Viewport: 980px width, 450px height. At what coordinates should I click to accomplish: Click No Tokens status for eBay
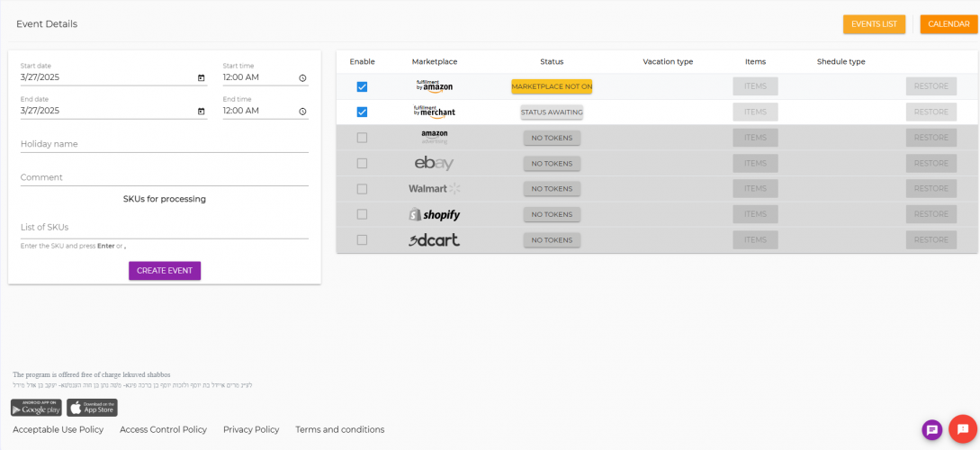point(552,163)
